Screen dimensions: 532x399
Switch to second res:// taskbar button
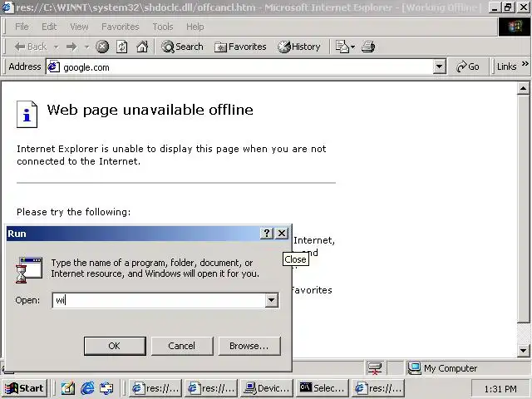click(x=211, y=388)
